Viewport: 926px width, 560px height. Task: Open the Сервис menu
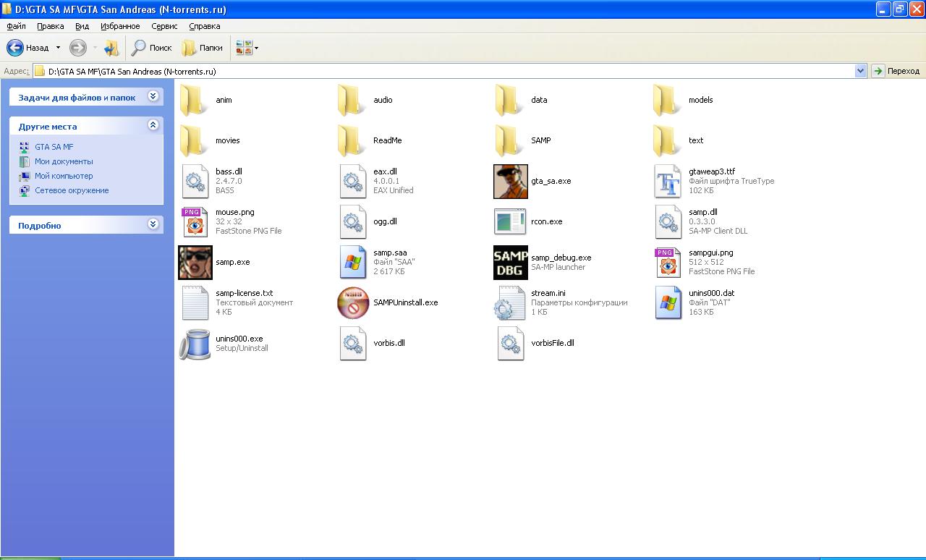click(x=164, y=26)
